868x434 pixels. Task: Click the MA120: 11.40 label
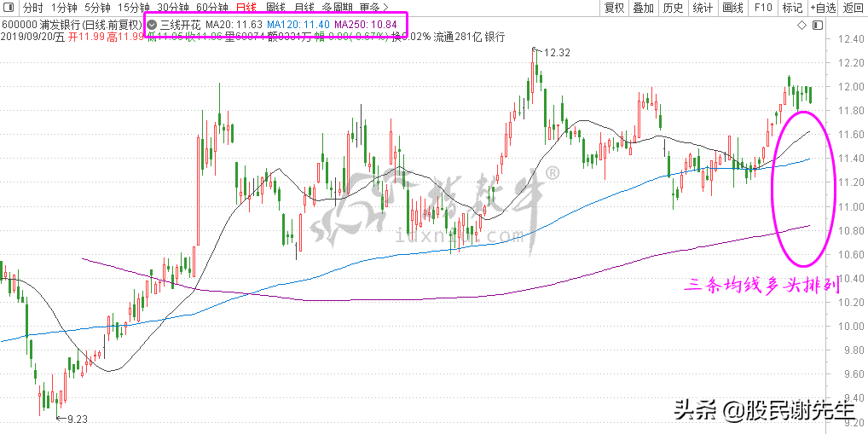(x=298, y=25)
